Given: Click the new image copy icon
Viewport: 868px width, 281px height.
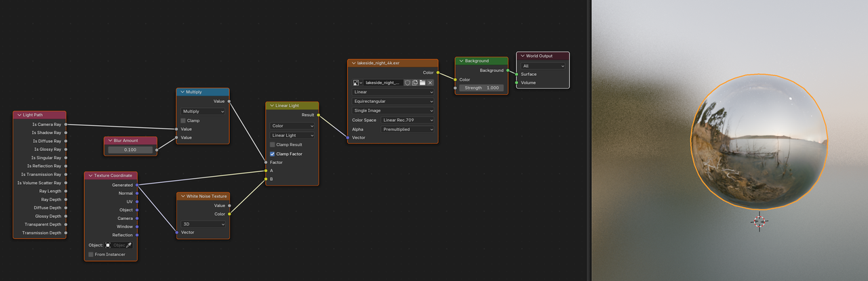Looking at the screenshot, I should tap(415, 83).
